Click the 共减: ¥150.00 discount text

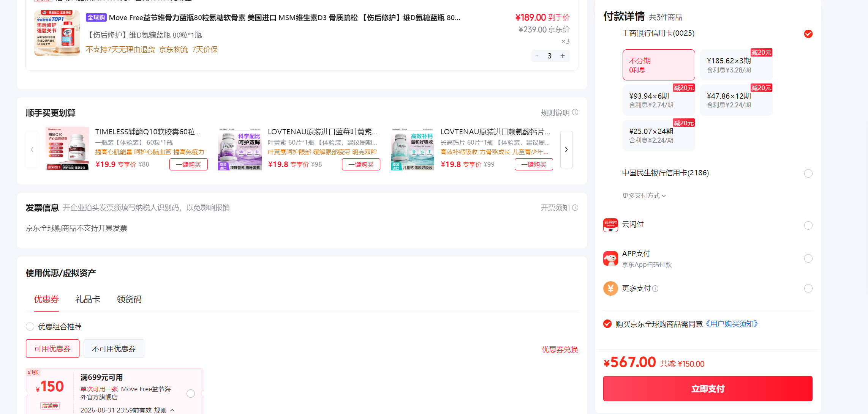pyautogui.click(x=682, y=364)
